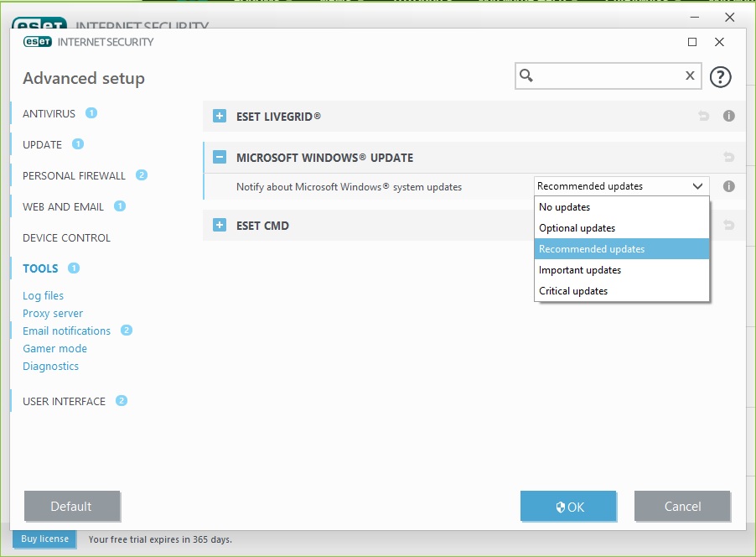Open Proxy server settings
This screenshot has height=557, width=756.
[53, 313]
